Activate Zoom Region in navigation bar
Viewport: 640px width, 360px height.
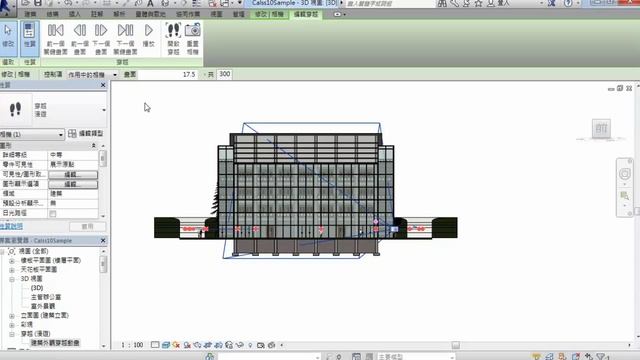624,196
